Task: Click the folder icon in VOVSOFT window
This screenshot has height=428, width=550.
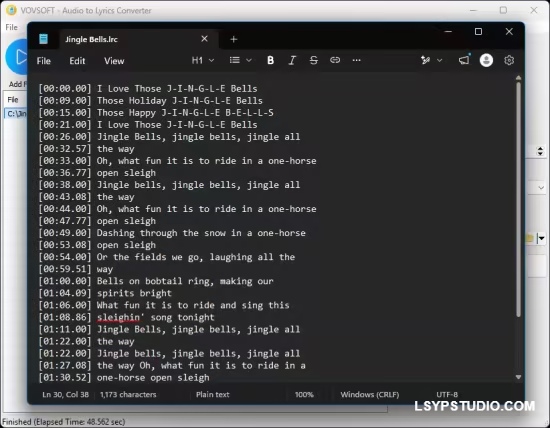Action: [530, 239]
